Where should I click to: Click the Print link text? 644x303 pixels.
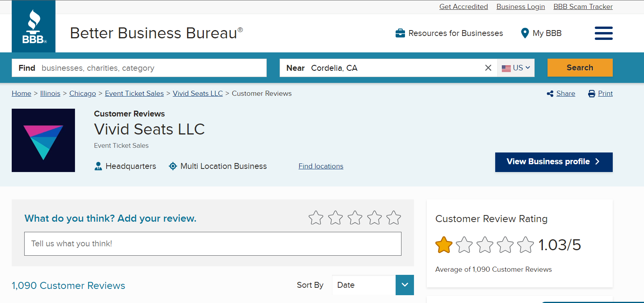605,93
